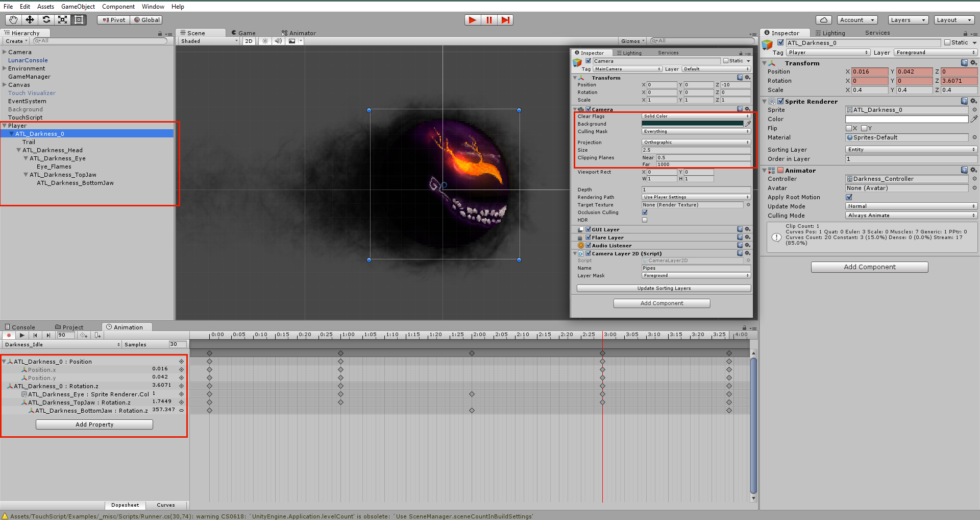Screen dimensions: 980x520
Task: Open the Animator component gear menu
Action: (973, 170)
